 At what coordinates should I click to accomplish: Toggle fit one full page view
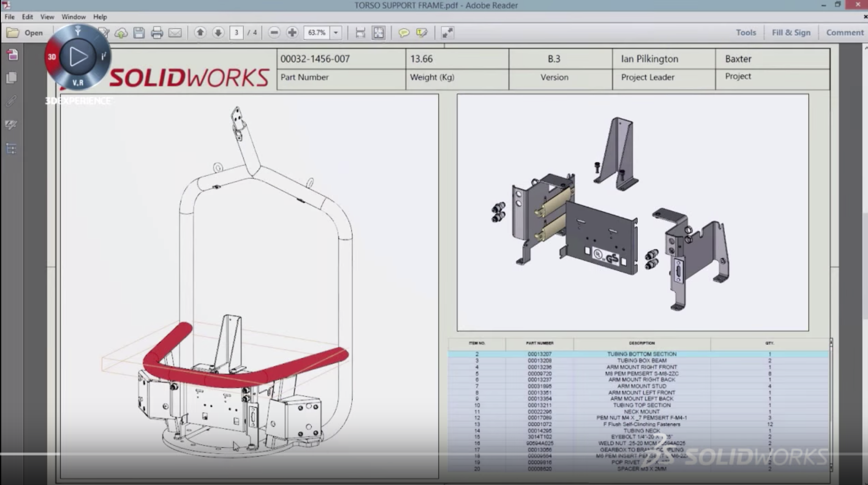378,33
